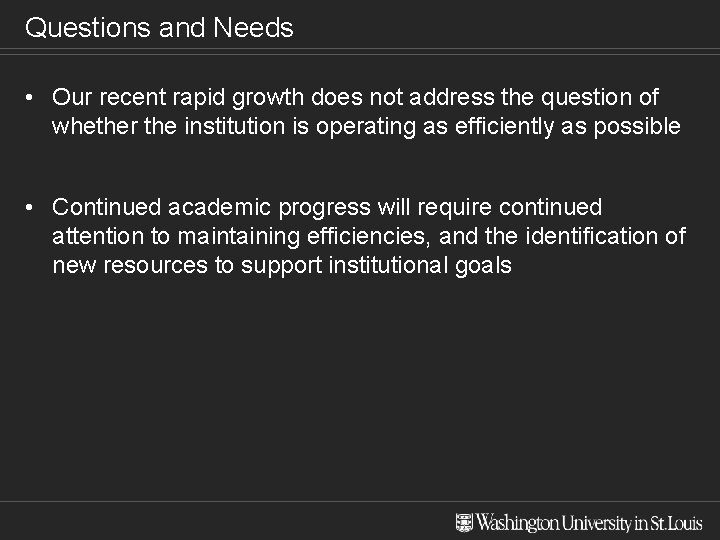
Task: Click the first bullet point marker
Action: (33, 97)
